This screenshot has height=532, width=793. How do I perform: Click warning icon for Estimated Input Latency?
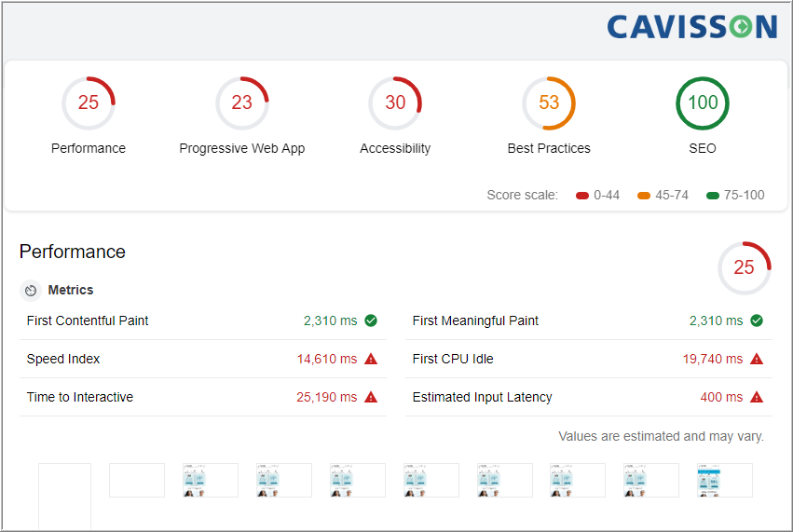tap(757, 397)
